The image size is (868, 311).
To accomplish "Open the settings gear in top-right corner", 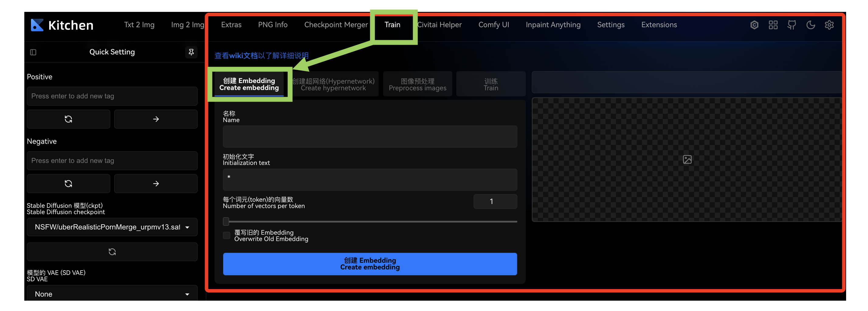I will click(829, 25).
